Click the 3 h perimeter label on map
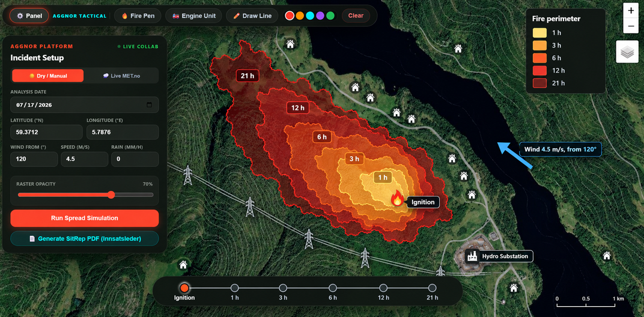644x317 pixels. [354, 158]
